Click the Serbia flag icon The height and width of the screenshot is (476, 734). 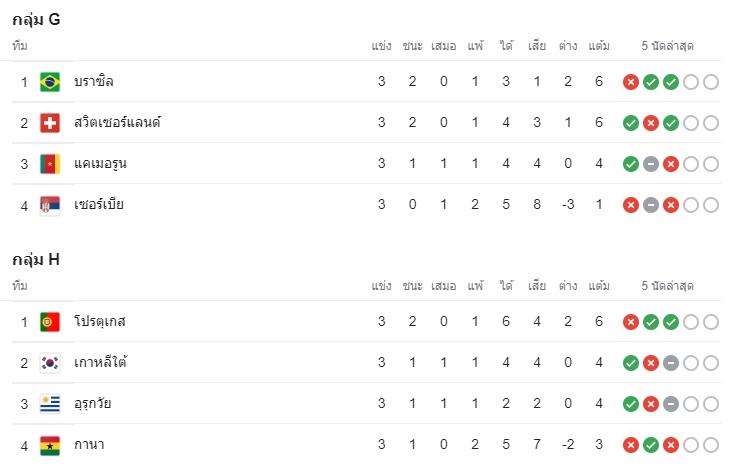click(50, 205)
